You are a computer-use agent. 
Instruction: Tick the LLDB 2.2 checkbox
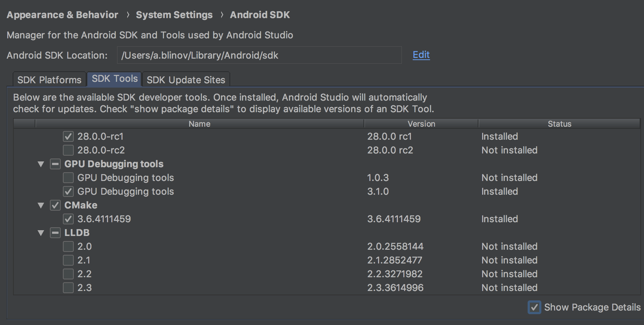point(68,274)
